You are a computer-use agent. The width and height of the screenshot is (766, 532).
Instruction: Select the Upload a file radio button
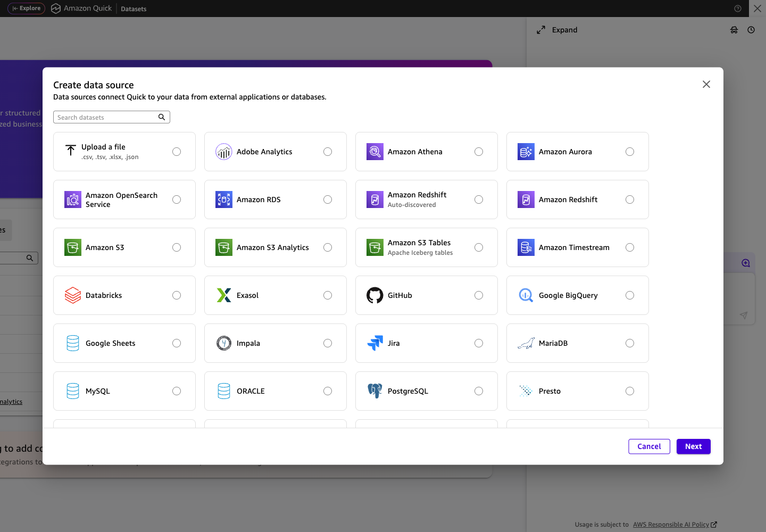point(177,152)
